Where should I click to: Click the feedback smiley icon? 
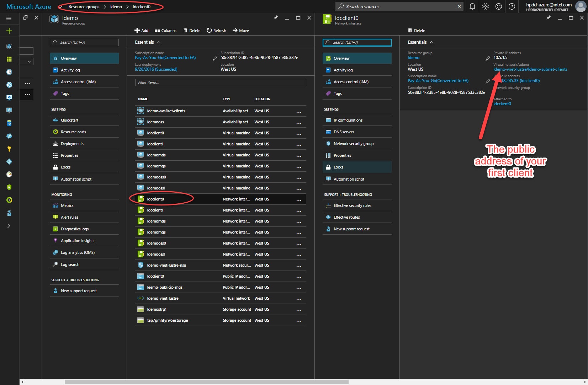coord(499,6)
